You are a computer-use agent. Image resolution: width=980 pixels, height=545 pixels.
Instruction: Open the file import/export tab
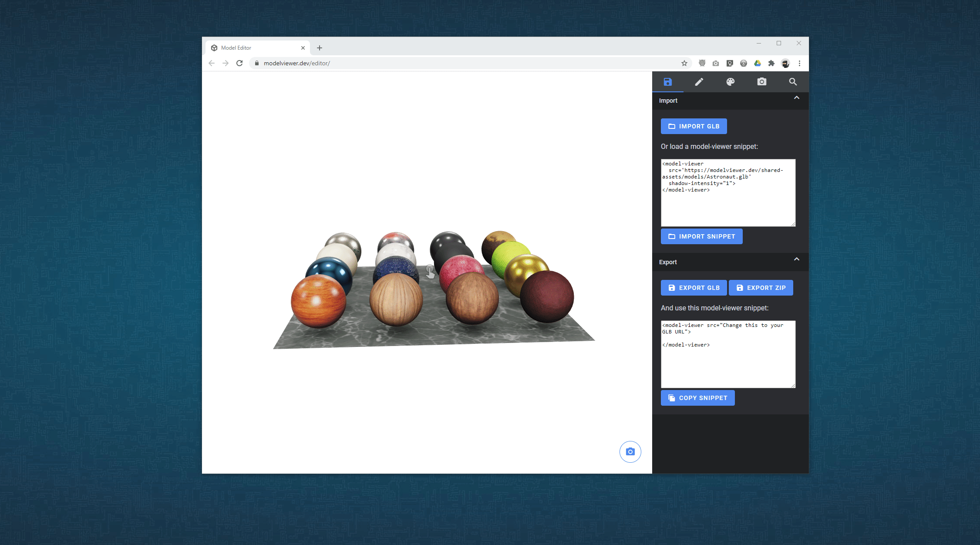pyautogui.click(x=667, y=82)
